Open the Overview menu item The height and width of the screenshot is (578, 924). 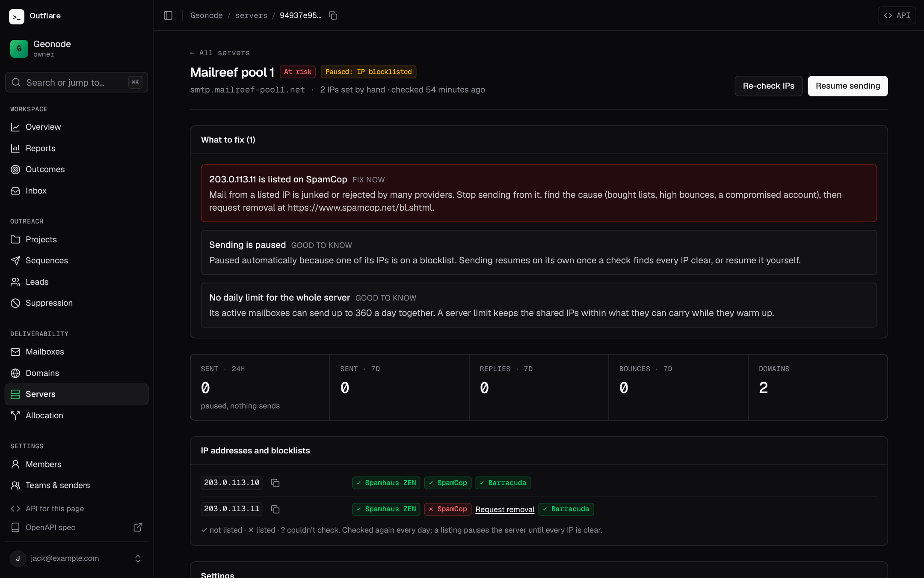tap(77, 127)
